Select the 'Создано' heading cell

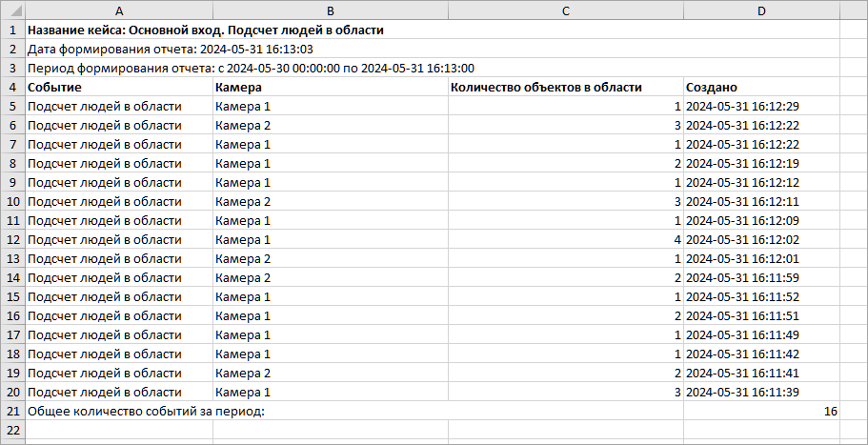760,87
